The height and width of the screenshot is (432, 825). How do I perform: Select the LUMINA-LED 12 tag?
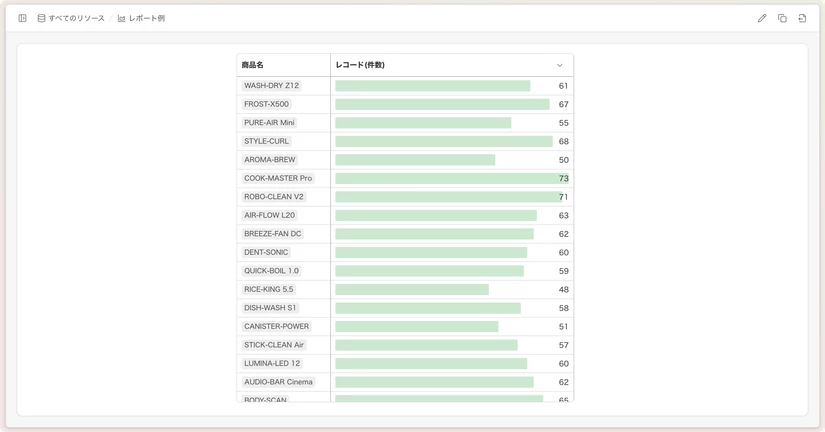click(272, 364)
